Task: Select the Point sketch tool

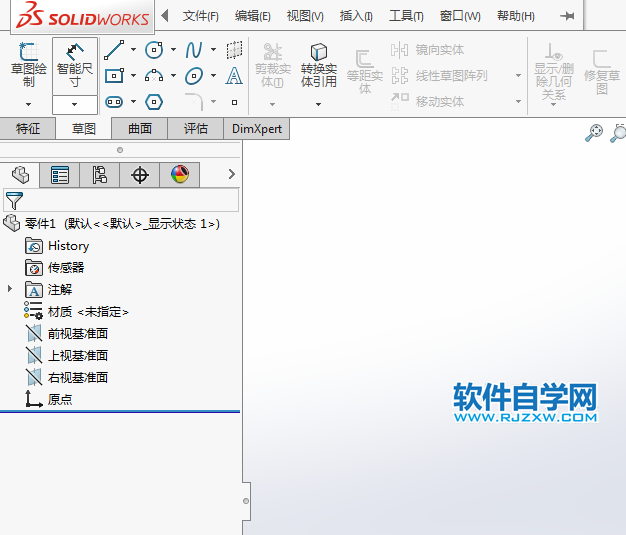Action: (234, 102)
